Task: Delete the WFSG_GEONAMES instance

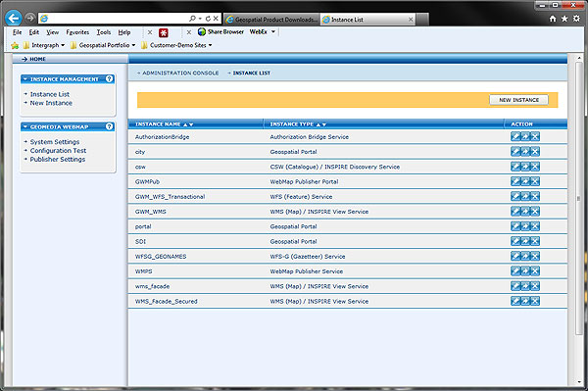Action: [535, 256]
